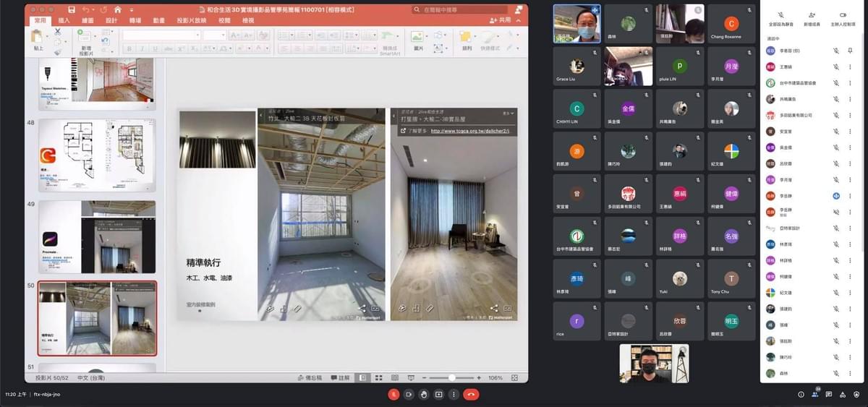
Task: Click the Save icon in PowerPoint title bar
Action: point(72,10)
